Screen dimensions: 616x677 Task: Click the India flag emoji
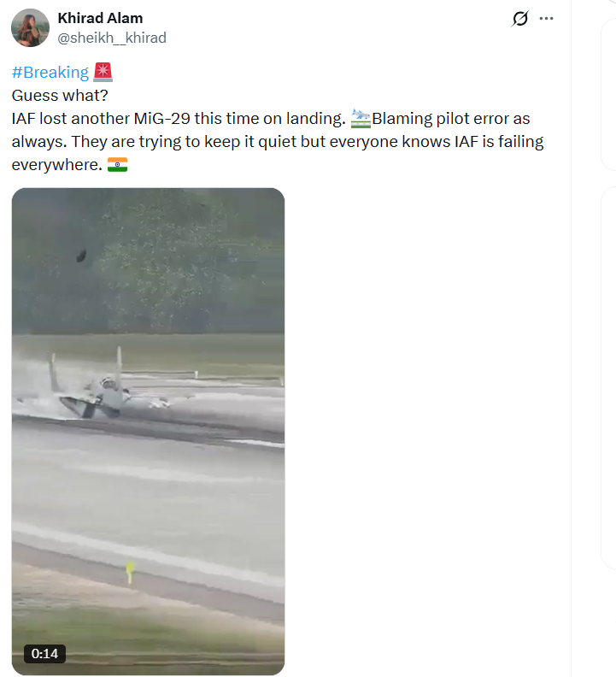coord(117,164)
